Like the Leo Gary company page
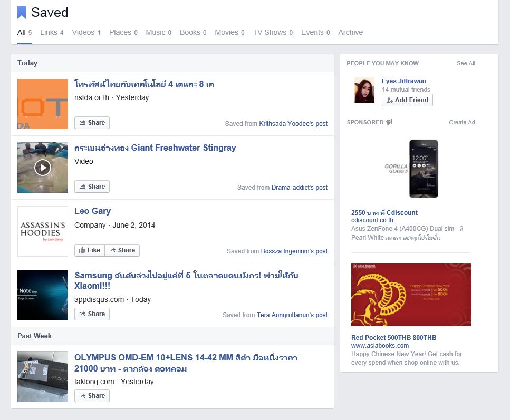510x420 pixels. click(x=90, y=250)
